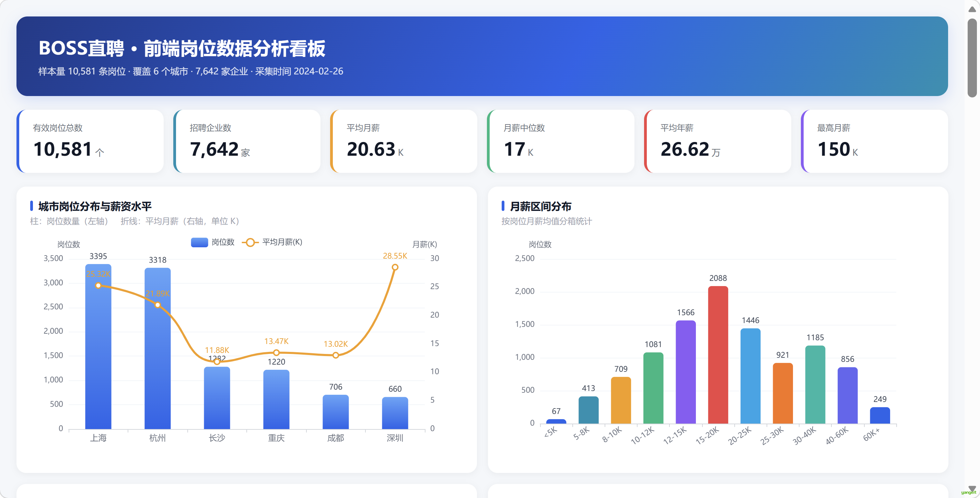980x498 pixels.
Task: Select the 平均月薪 KPI card
Action: point(404,141)
